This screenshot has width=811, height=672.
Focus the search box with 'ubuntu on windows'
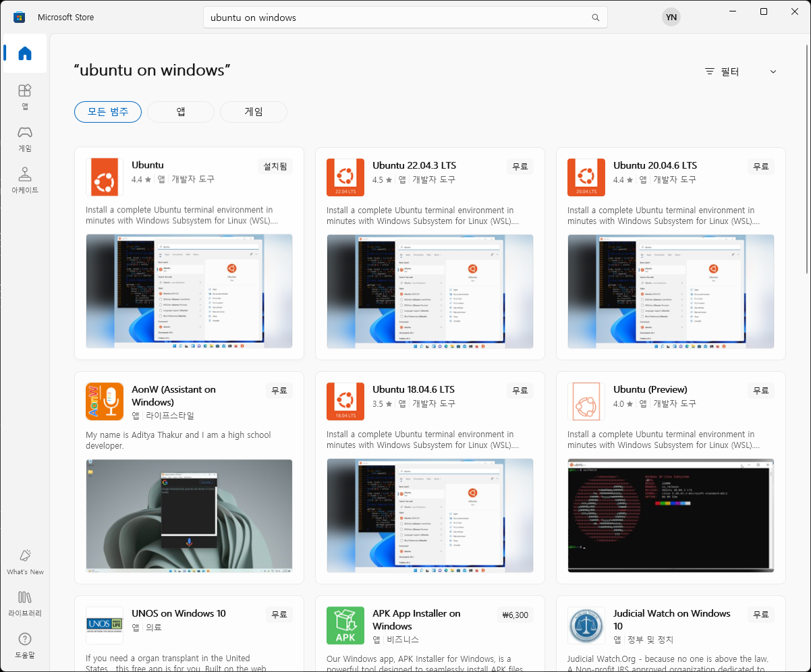(x=405, y=18)
